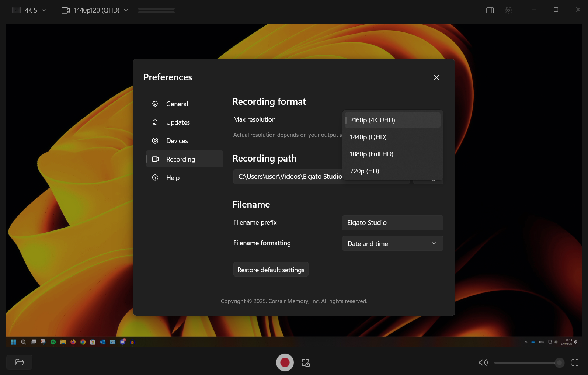Open the 4K S device selector
Image resolution: width=588 pixels, height=375 pixels.
(29, 10)
